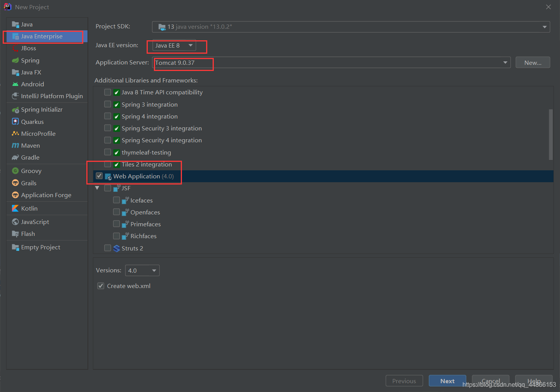
Task: Click the JavaScript globe icon
Action: tap(15, 222)
